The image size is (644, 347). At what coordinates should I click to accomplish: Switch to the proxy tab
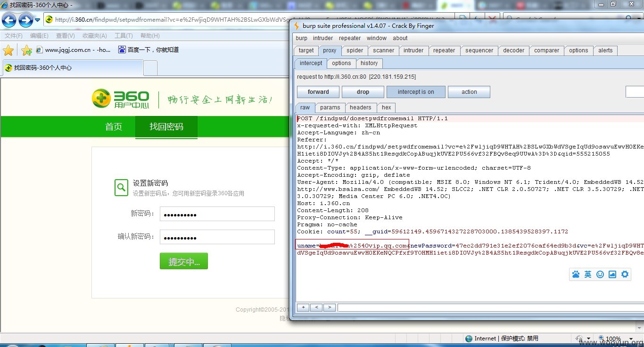[330, 50]
